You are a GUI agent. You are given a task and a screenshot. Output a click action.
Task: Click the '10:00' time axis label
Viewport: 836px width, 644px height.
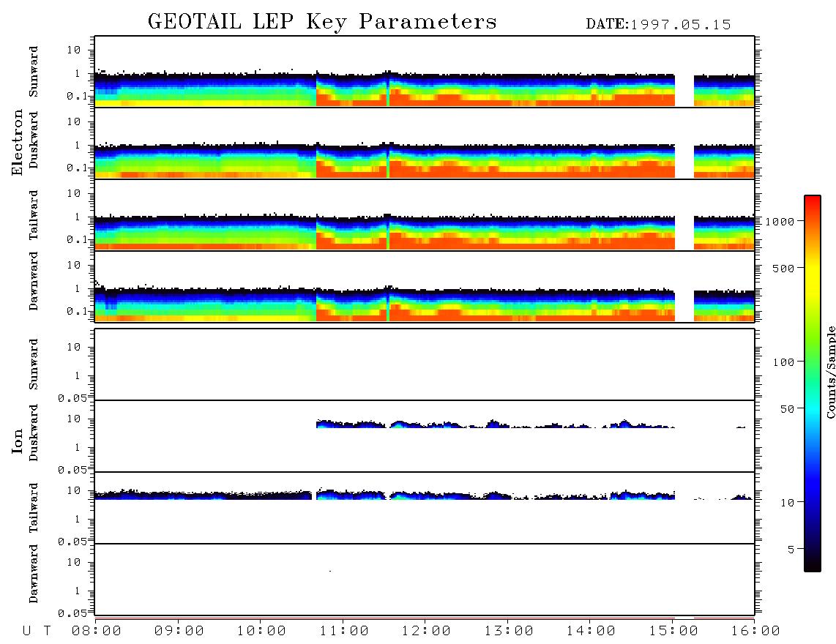coord(261,632)
